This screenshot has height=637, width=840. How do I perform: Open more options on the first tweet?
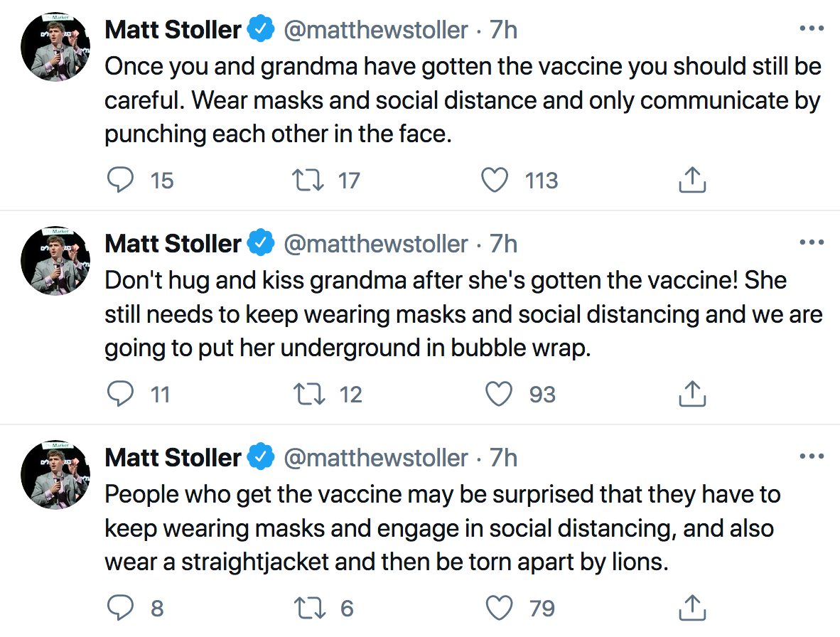[811, 29]
